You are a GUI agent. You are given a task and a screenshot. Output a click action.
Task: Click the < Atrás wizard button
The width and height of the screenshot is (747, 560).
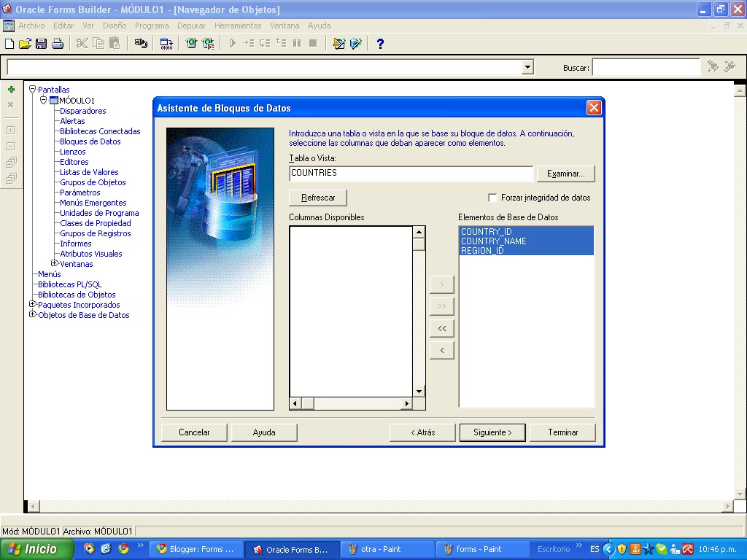[422, 432]
